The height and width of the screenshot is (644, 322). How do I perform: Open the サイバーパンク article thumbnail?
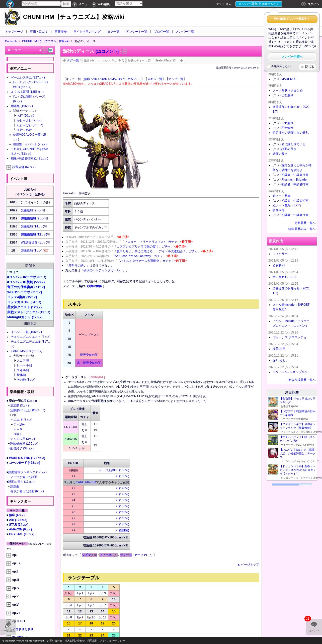pos(273,440)
